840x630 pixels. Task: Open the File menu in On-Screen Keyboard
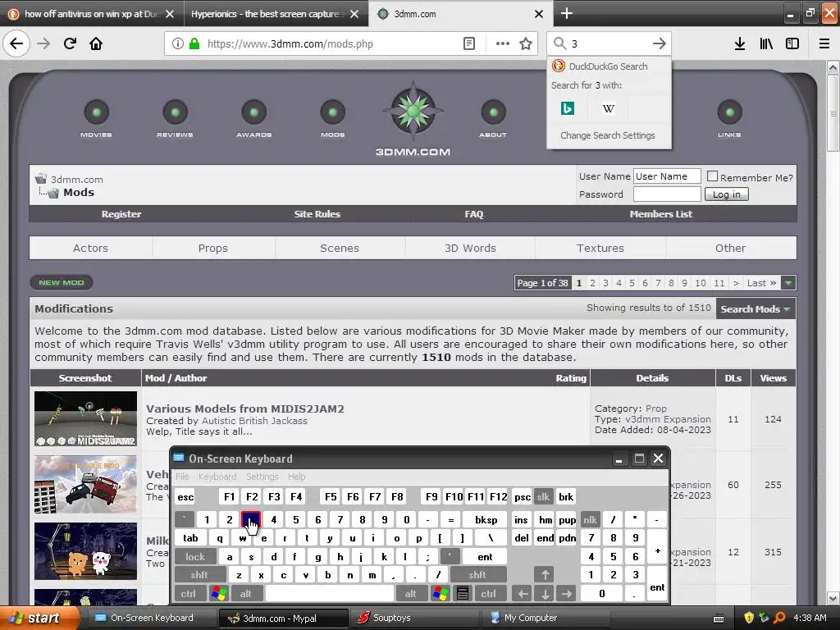point(182,477)
